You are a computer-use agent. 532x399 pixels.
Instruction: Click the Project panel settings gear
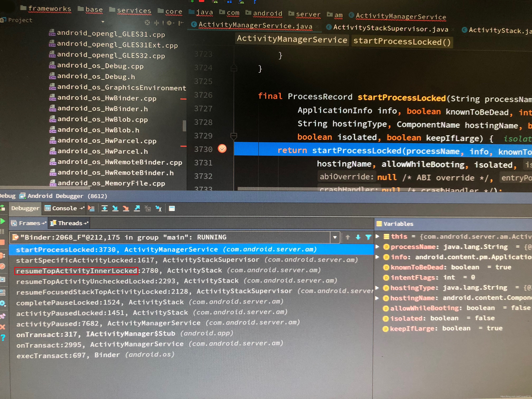pyautogui.click(x=169, y=23)
